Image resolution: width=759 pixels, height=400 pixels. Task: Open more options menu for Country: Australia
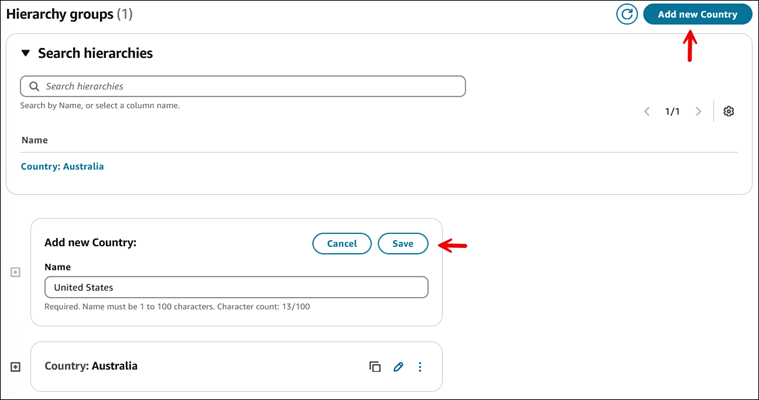pyautogui.click(x=420, y=367)
